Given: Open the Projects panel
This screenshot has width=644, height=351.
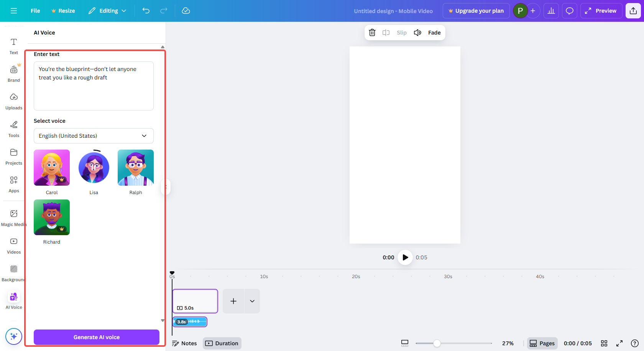Looking at the screenshot, I should (13, 157).
